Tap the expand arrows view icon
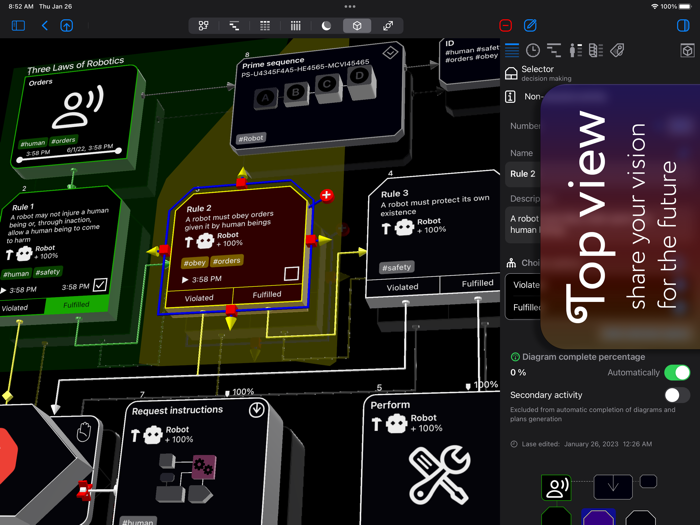 [388, 25]
